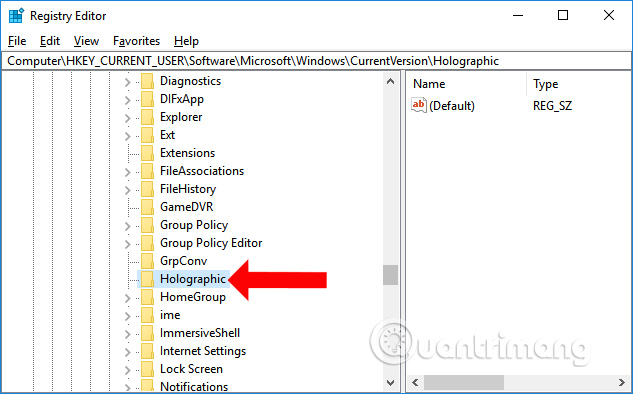Expand the Explorer key
Viewport: 633px width, 394px height.
(x=128, y=118)
